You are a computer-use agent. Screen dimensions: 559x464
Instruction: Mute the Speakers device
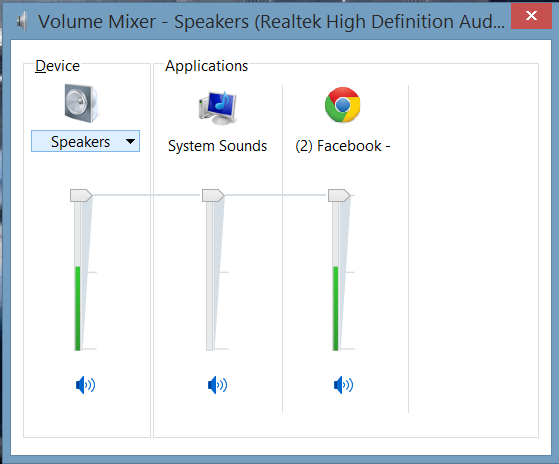[86, 385]
